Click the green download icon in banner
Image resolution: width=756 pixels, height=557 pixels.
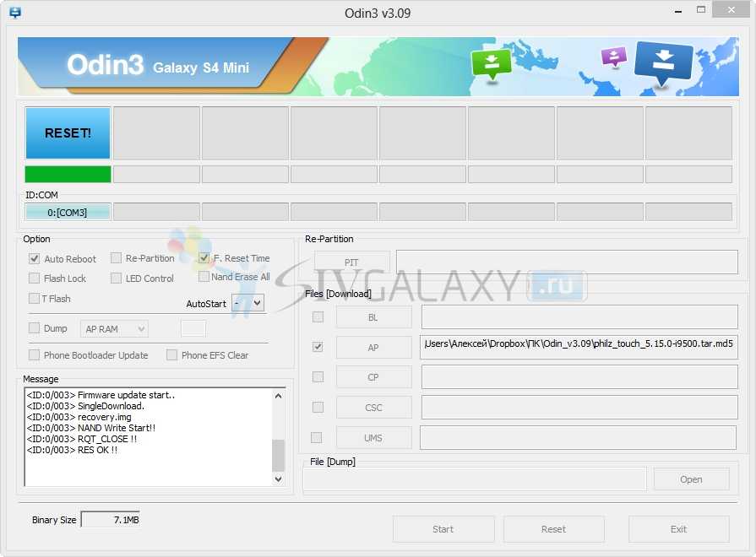[x=492, y=63]
